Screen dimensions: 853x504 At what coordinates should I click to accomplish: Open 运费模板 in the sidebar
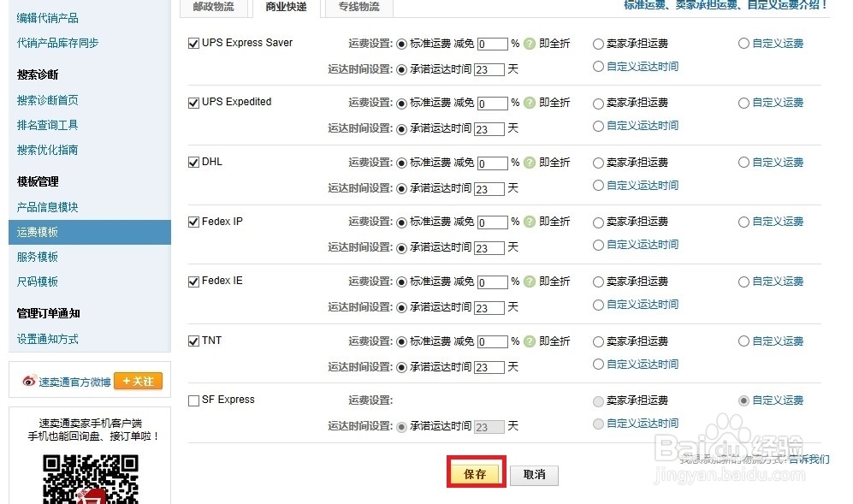[x=90, y=233]
